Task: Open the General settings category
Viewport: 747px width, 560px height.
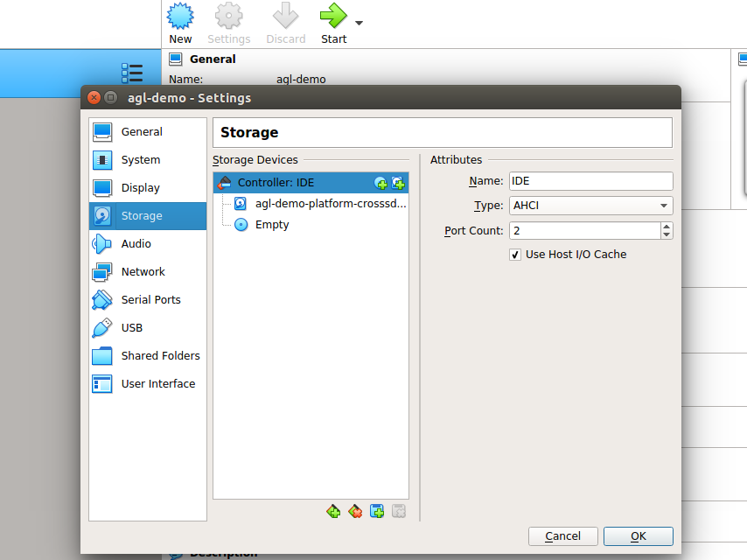Action: click(148, 132)
